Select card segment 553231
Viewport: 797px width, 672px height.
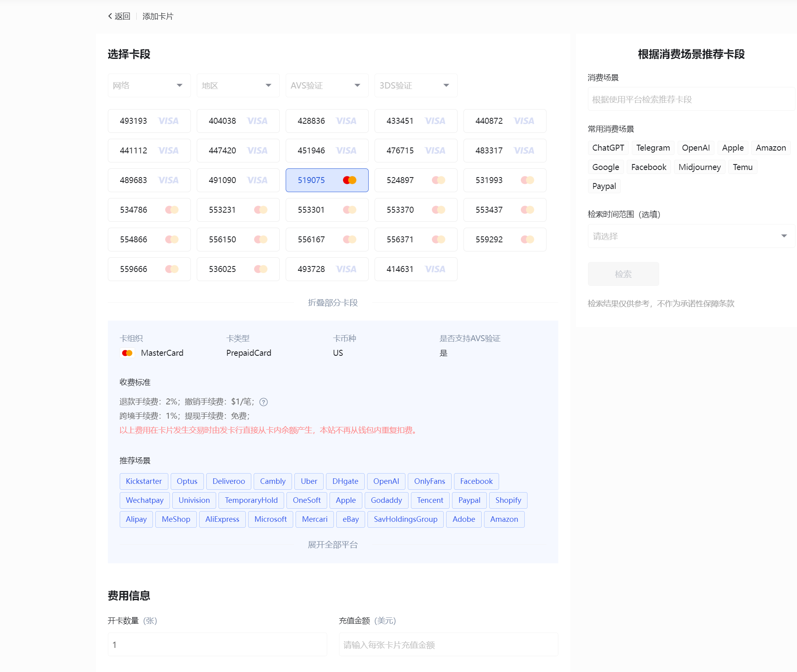238,210
